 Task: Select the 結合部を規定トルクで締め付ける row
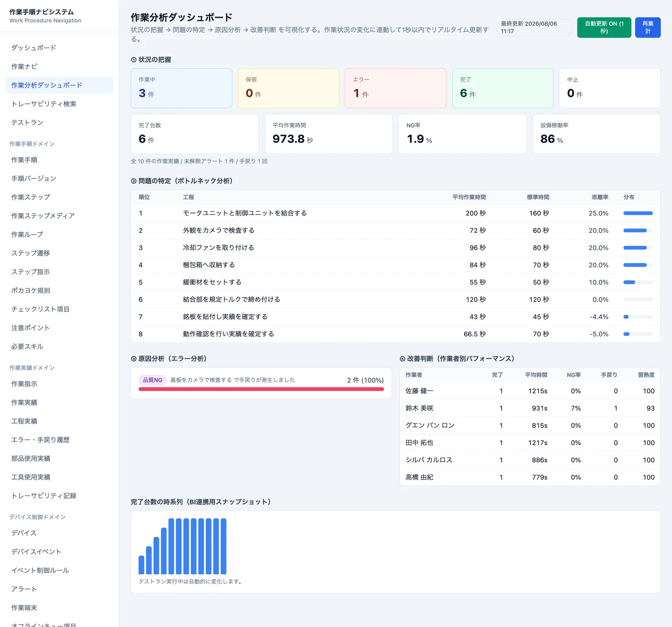(x=396, y=300)
